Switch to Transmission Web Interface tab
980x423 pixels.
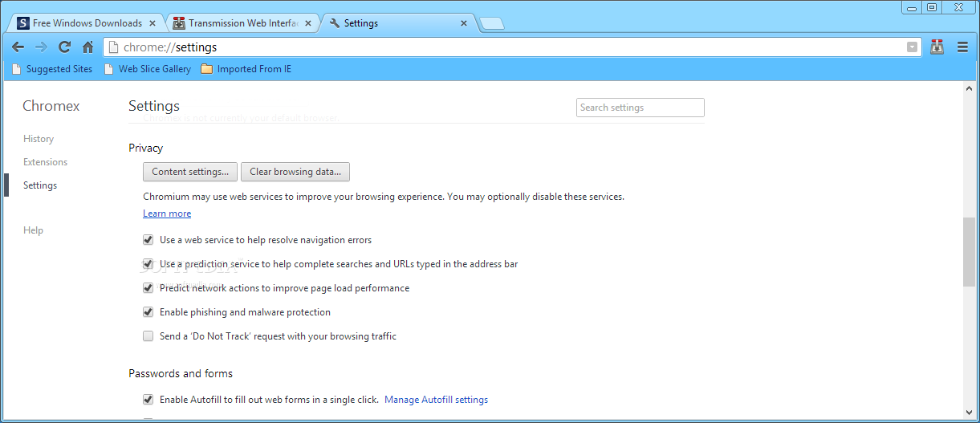click(x=242, y=23)
